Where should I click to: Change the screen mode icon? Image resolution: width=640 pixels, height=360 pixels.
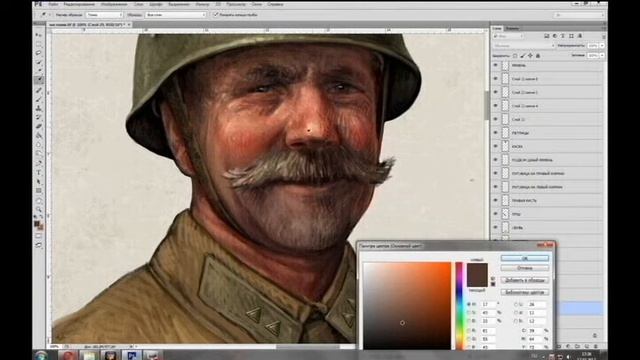click(39, 245)
